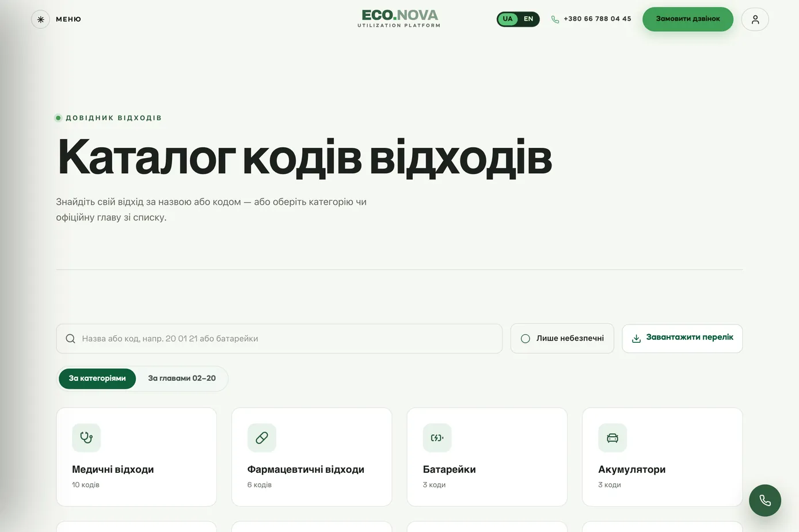Screen dimensions: 799x532
Task: Open the Акумулятори category title
Action: [x=632, y=469]
